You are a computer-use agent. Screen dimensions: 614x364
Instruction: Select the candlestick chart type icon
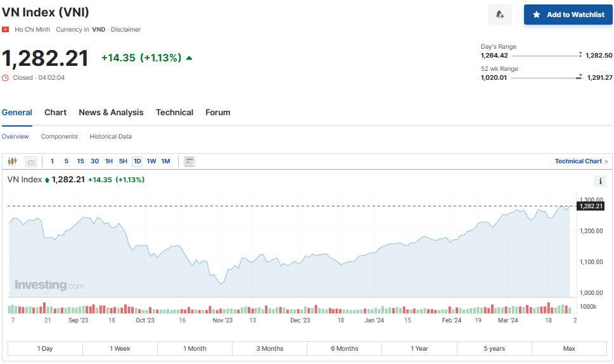13,161
